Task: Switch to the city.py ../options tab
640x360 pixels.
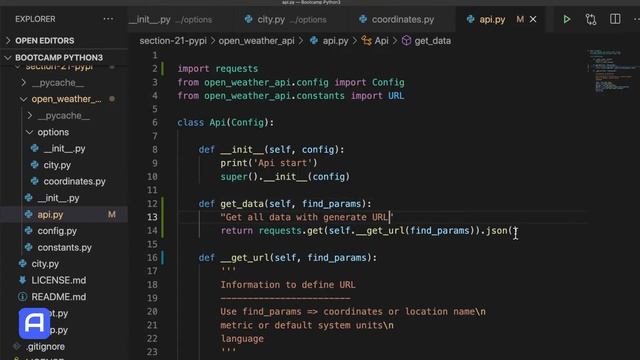Action: click(x=285, y=19)
